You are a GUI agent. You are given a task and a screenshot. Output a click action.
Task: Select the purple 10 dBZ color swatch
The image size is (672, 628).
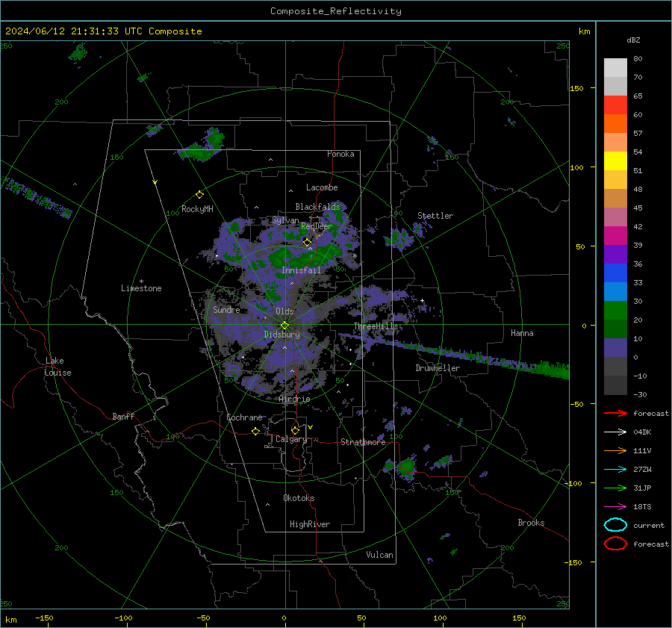click(x=615, y=348)
